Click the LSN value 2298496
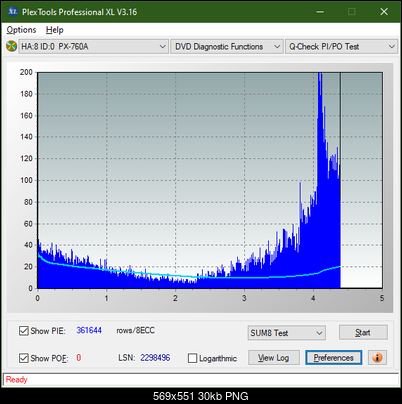The width and height of the screenshot is (402, 404). coord(155,358)
